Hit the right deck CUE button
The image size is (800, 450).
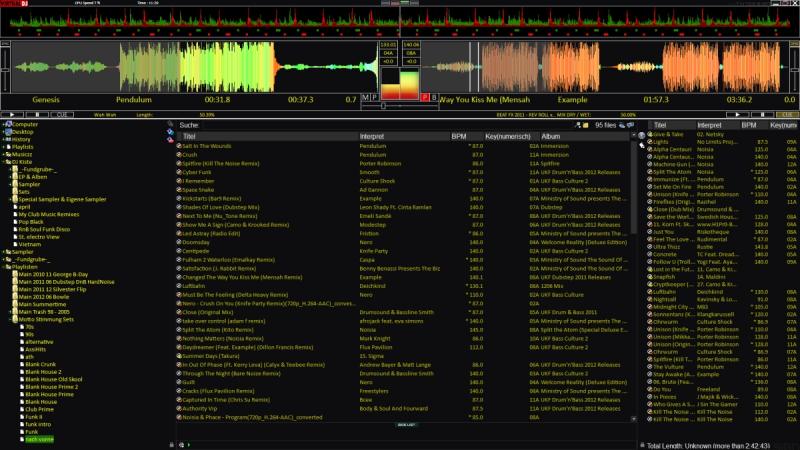787,115
